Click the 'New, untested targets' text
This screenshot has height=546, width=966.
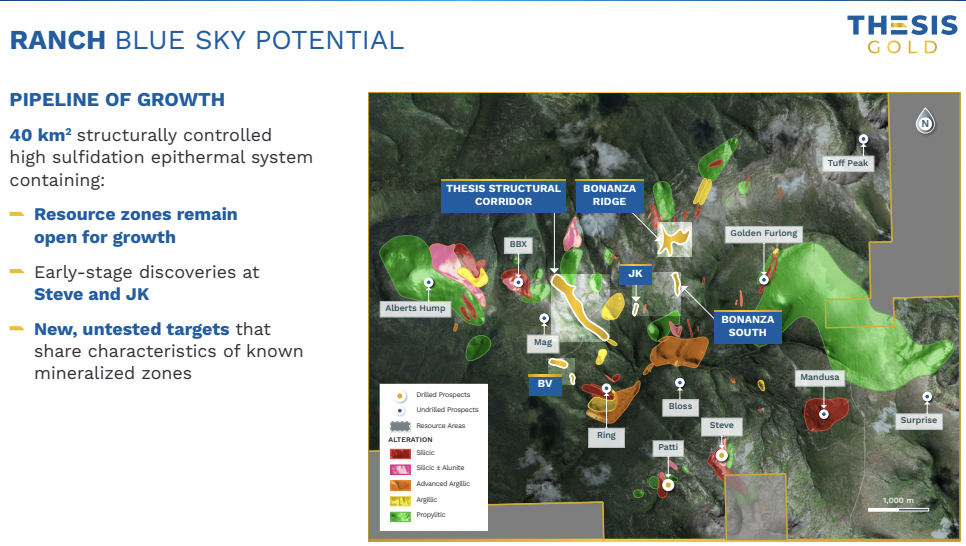point(132,330)
